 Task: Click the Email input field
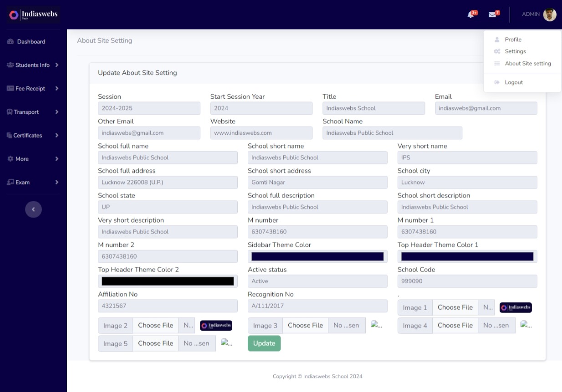coord(486,108)
